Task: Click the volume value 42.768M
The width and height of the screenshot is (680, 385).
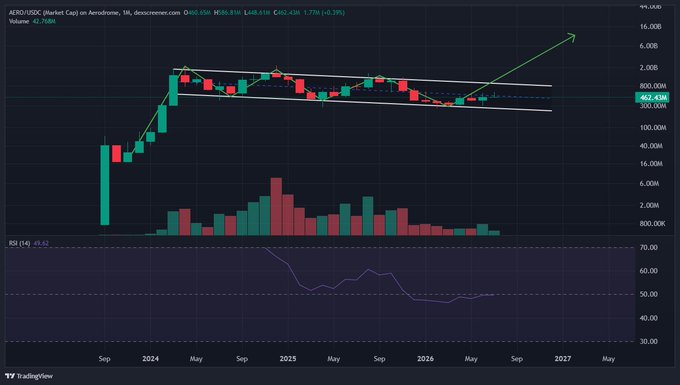Action: tap(44, 21)
